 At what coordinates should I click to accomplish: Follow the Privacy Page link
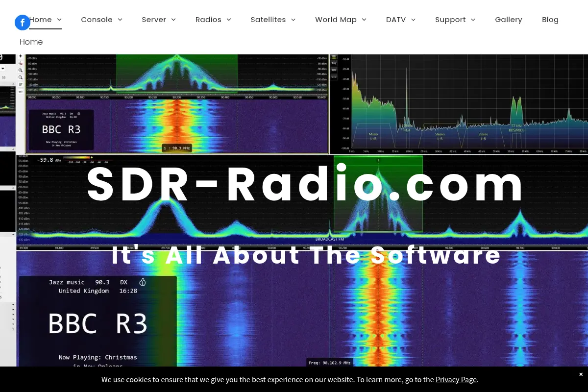pos(456,379)
